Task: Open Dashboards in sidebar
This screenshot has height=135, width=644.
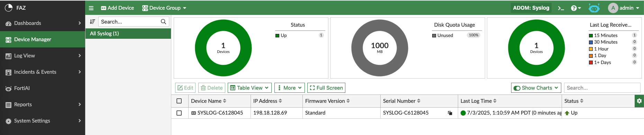Action: 43,23
